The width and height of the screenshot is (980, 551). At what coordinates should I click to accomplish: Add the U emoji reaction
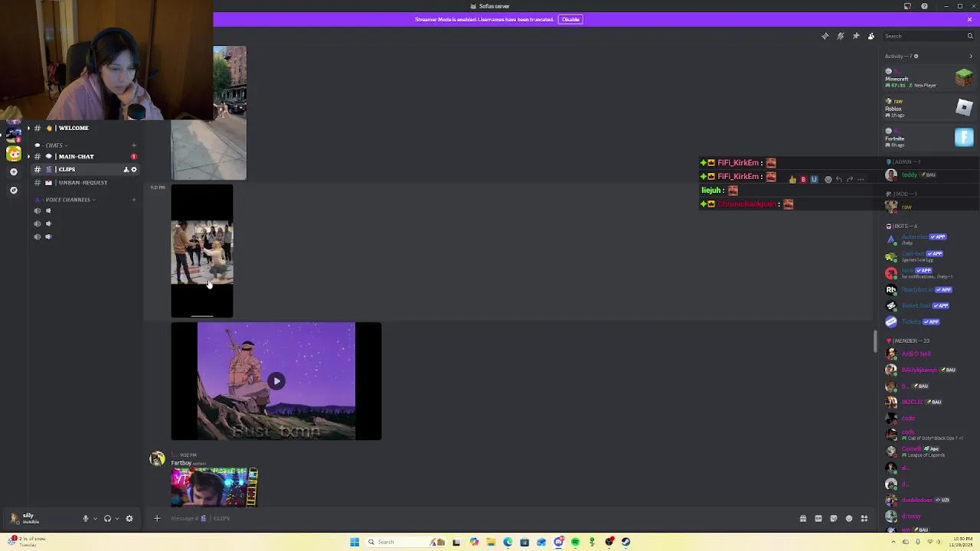click(x=814, y=180)
